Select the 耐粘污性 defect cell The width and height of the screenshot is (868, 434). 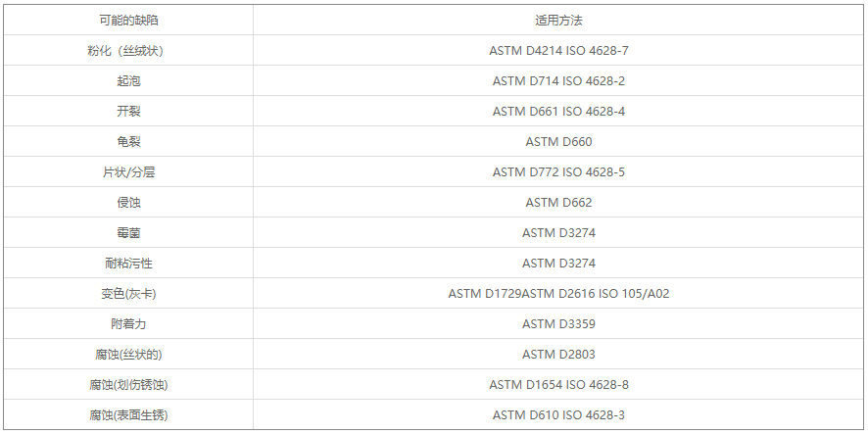(127, 263)
